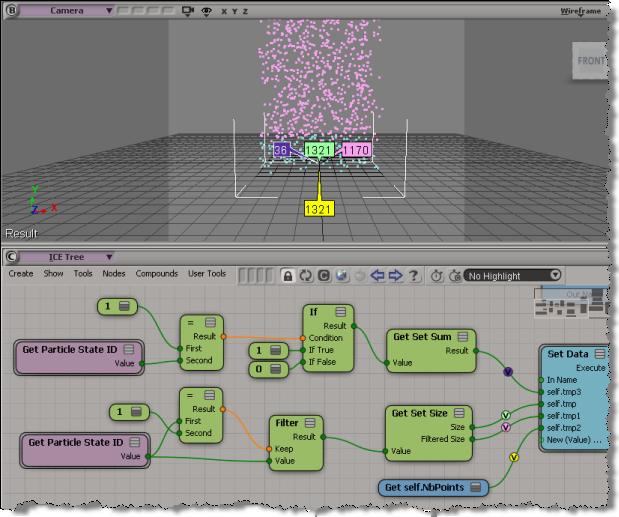Toggle the lock icon in ICE Tree toolbar
Screen dimensions: 619x517
tap(287, 275)
